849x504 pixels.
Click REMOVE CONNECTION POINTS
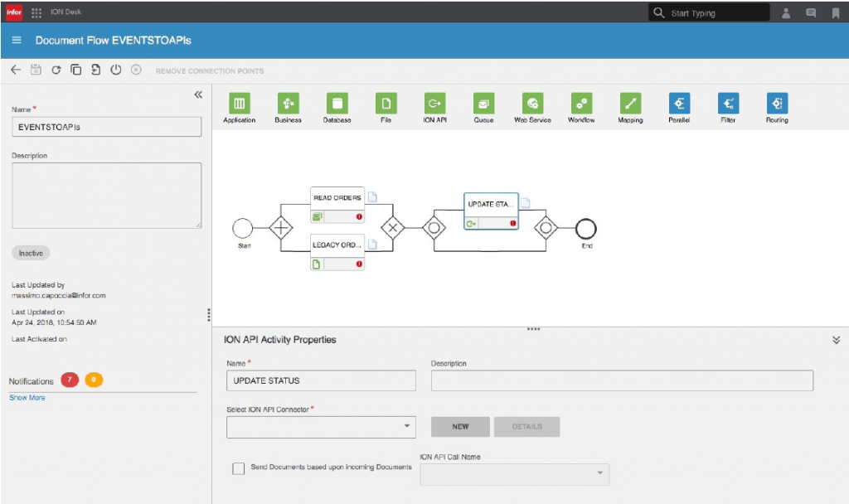pos(210,71)
